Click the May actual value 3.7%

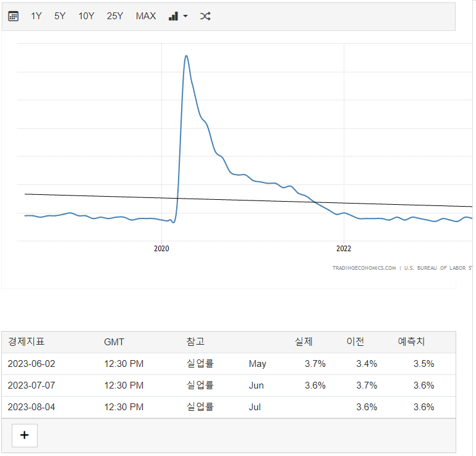pyautogui.click(x=315, y=364)
